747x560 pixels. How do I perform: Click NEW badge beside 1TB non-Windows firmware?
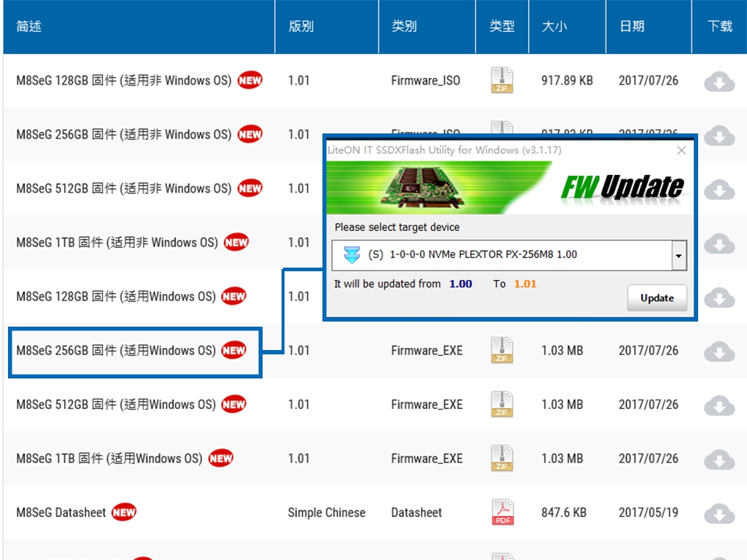236,242
